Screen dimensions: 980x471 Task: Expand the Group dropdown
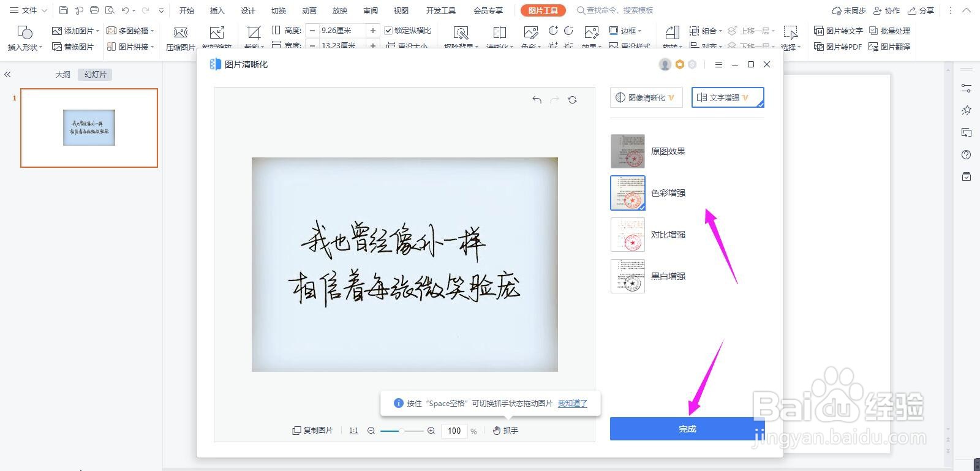720,31
